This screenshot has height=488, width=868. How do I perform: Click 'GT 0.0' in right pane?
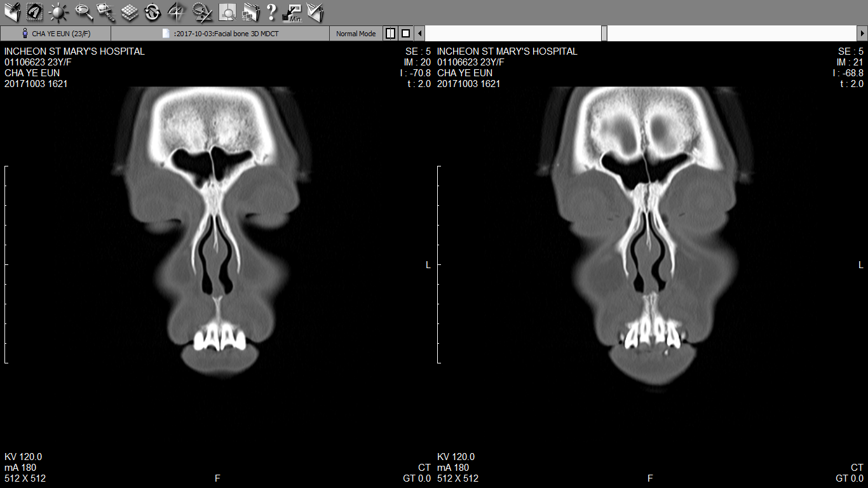pyautogui.click(x=850, y=478)
